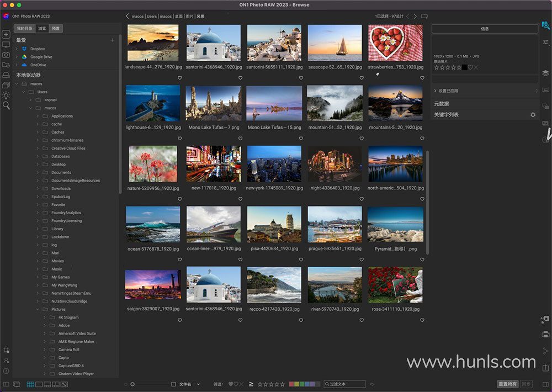Open the cloud-synced folder icon in left sidebar

[x=6, y=65]
